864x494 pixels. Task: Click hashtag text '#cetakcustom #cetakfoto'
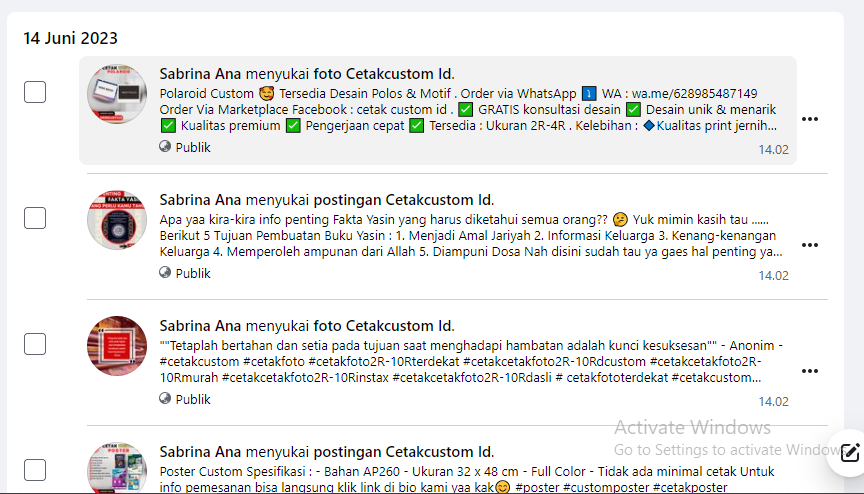pos(232,362)
